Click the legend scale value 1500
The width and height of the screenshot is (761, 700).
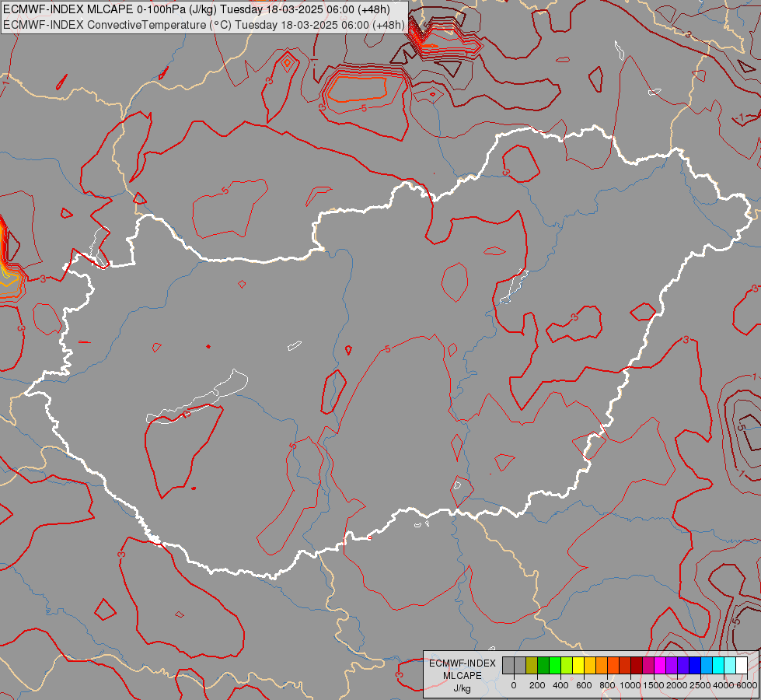[655, 685]
